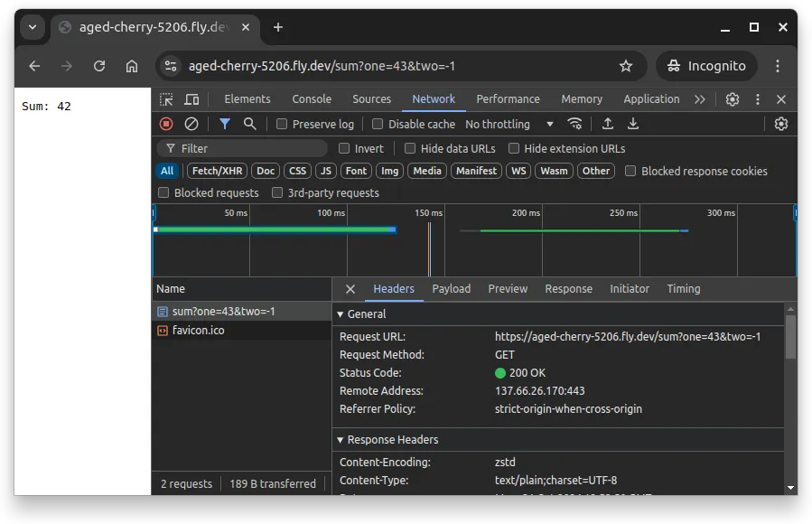The width and height of the screenshot is (812, 524).
Task: Select the favicon.ico request
Action: 196,331
